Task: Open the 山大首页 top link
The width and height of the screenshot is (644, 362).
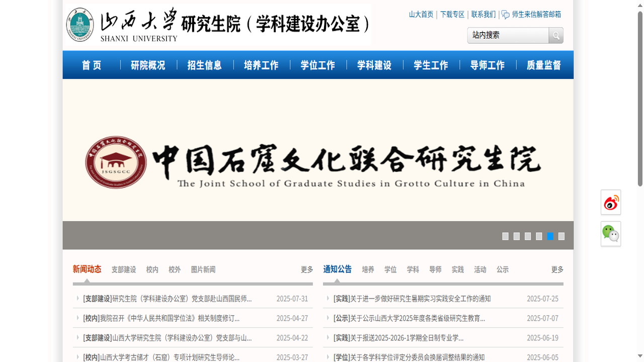Action: pos(421,15)
